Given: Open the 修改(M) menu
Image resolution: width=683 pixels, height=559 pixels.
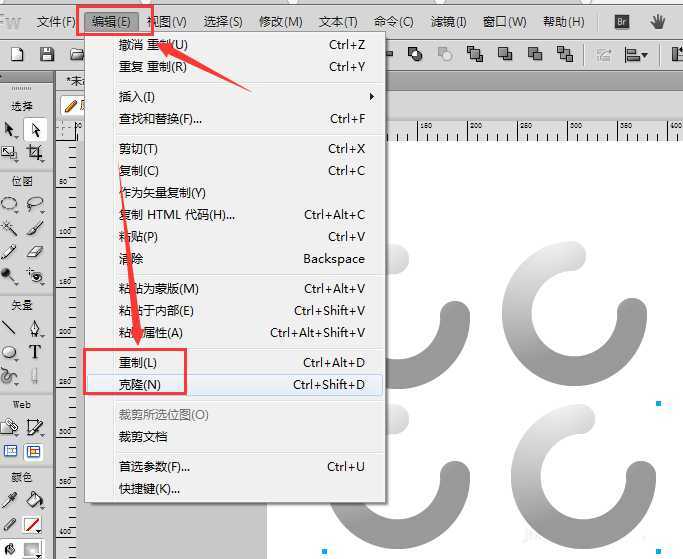Looking at the screenshot, I should [x=281, y=21].
